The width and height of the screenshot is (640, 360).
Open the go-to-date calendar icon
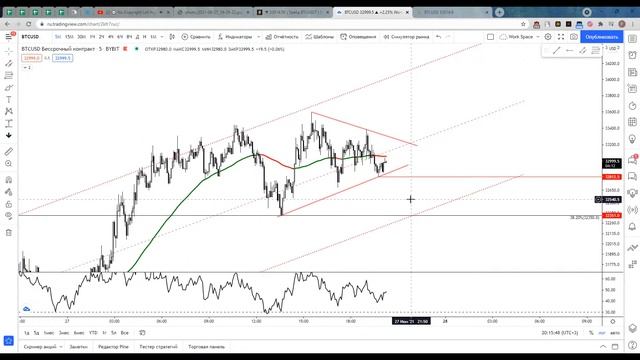[142, 333]
